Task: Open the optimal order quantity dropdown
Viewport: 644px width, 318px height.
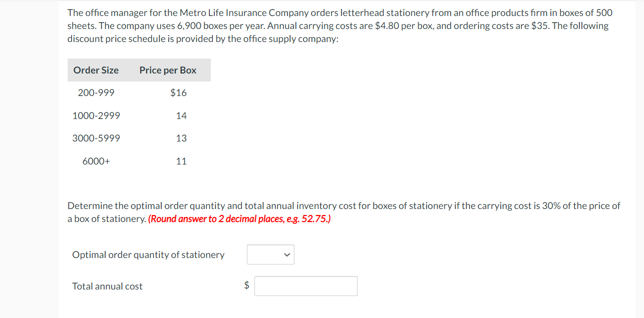Action: pyautogui.click(x=270, y=254)
